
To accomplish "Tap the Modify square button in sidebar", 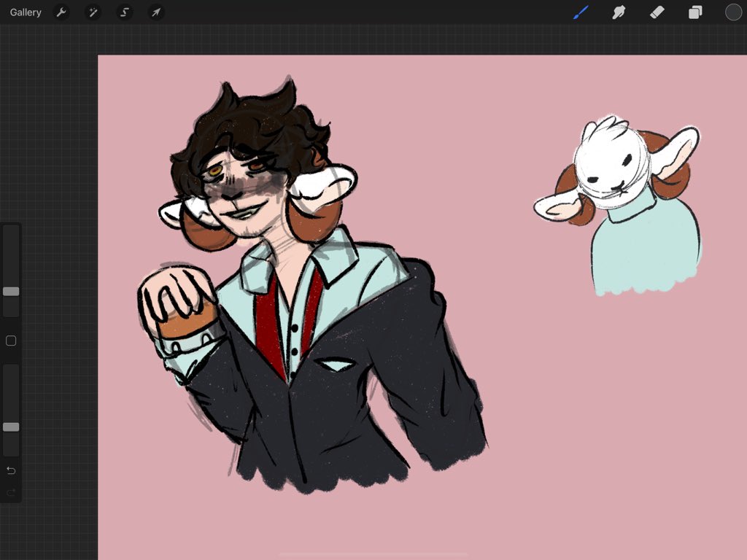I will pos(11,341).
